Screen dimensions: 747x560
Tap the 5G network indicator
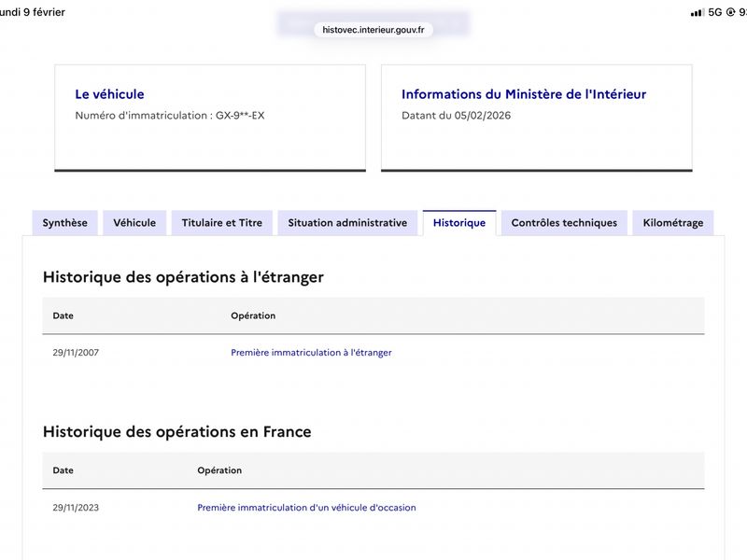715,12
